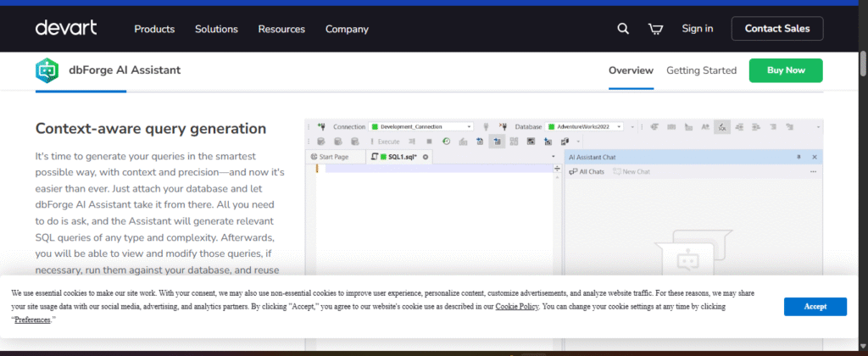Click the All Chats button in the chat panel
This screenshot has width=868, height=356.
click(x=587, y=171)
